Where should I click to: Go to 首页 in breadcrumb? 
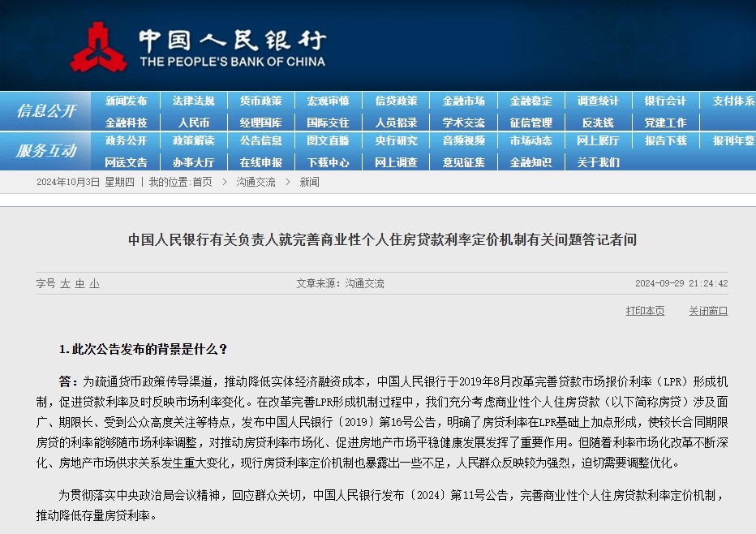click(202, 182)
